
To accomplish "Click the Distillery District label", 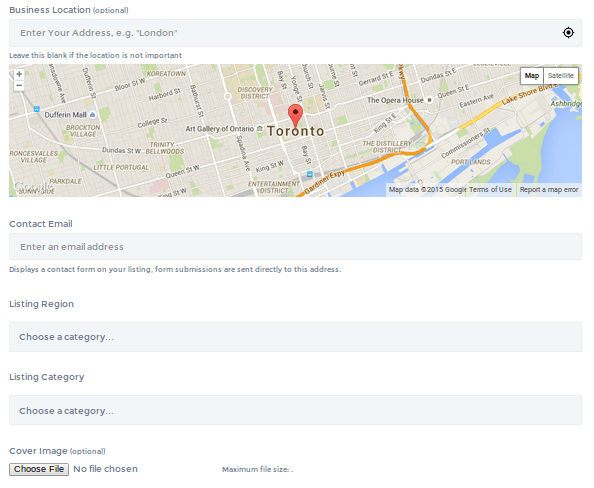I will (387, 147).
